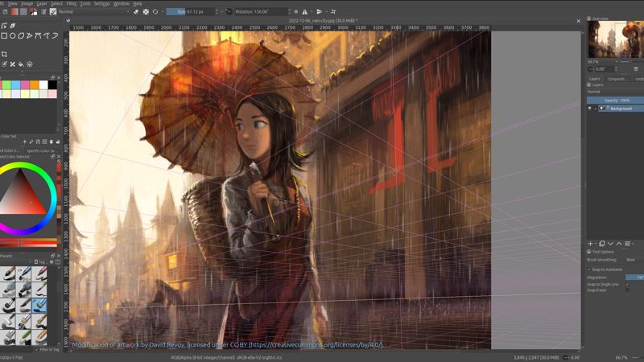Open the View menu

(13, 4)
